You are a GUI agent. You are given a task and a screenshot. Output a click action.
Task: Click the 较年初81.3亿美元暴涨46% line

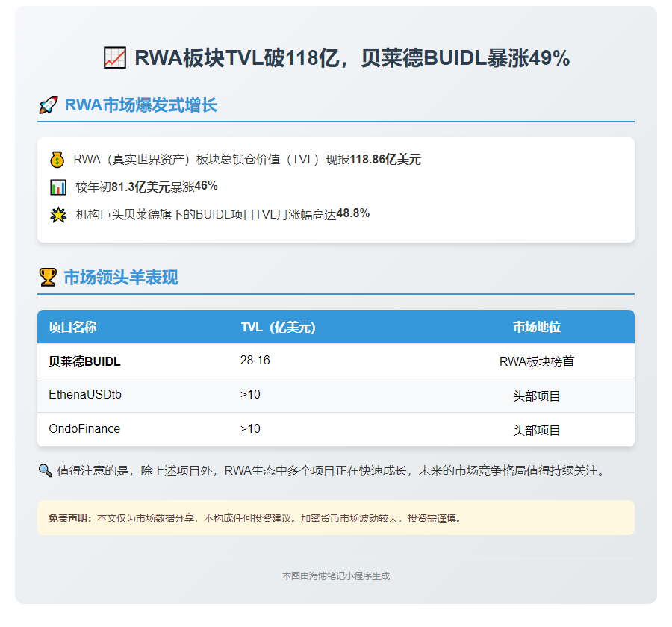(146, 187)
